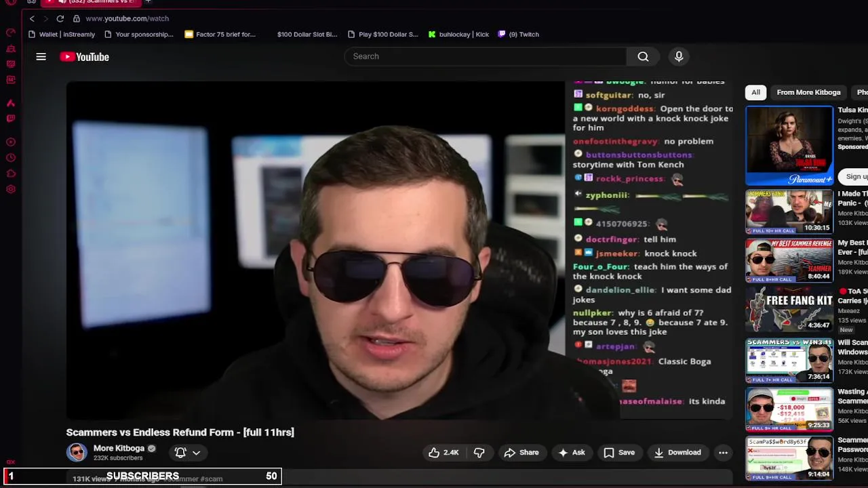The height and width of the screenshot is (488, 868).
Task: Open the 10:30:15 long video thumbnail
Action: click(x=789, y=211)
